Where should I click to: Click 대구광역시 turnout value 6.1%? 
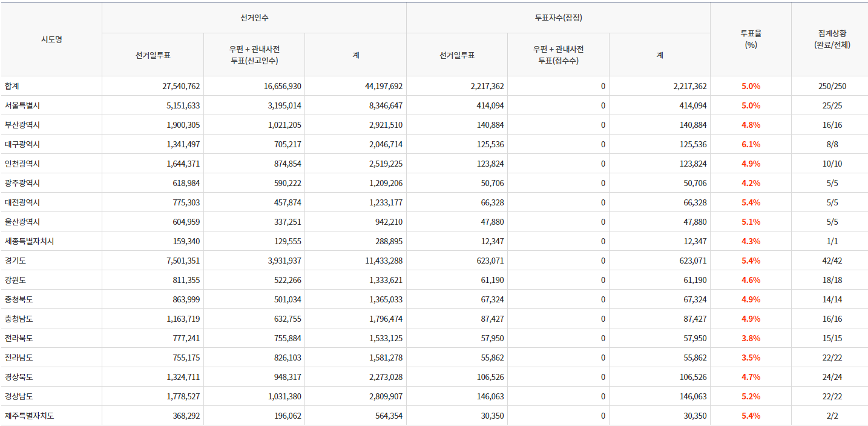(x=751, y=144)
